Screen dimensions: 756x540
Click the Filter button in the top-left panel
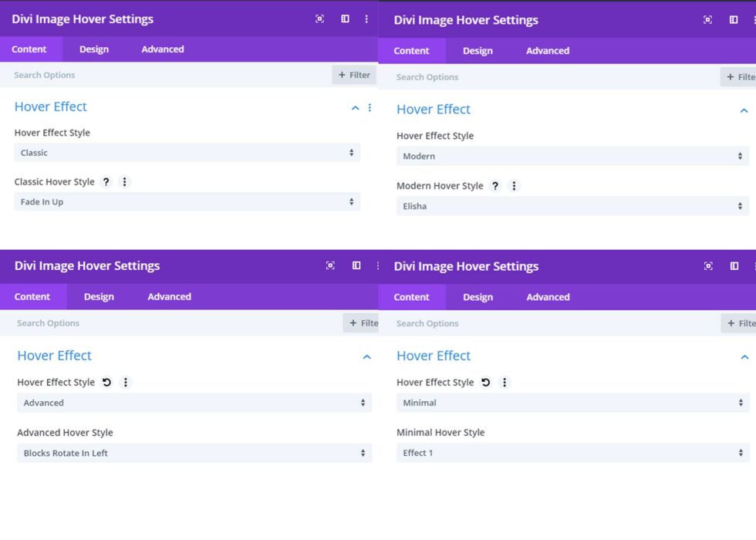coord(354,75)
